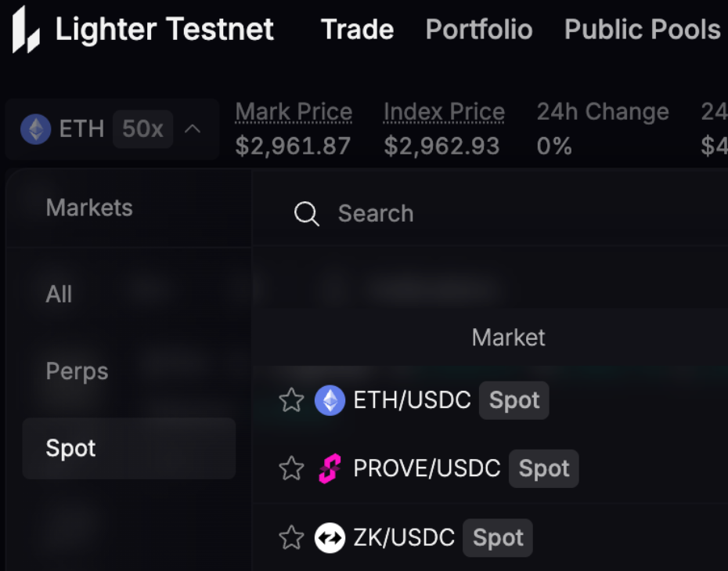728x571 pixels.
Task: Click the ZK token round icon
Action: 330,538
